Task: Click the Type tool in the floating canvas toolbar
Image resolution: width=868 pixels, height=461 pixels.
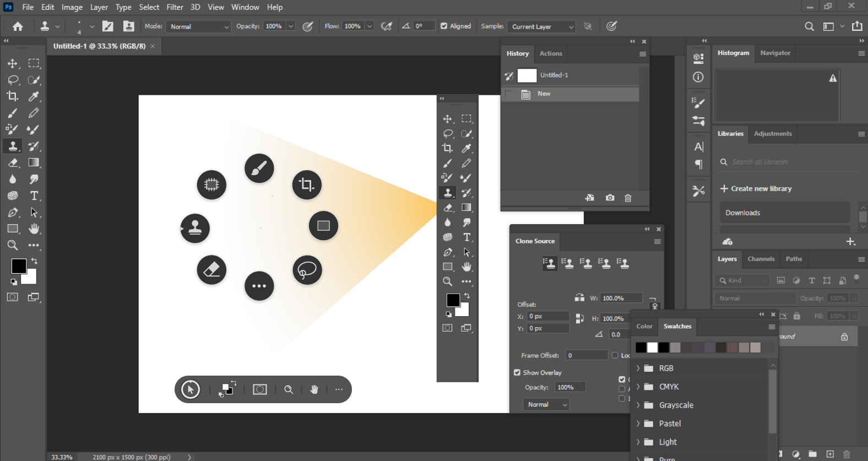Action: (x=467, y=237)
